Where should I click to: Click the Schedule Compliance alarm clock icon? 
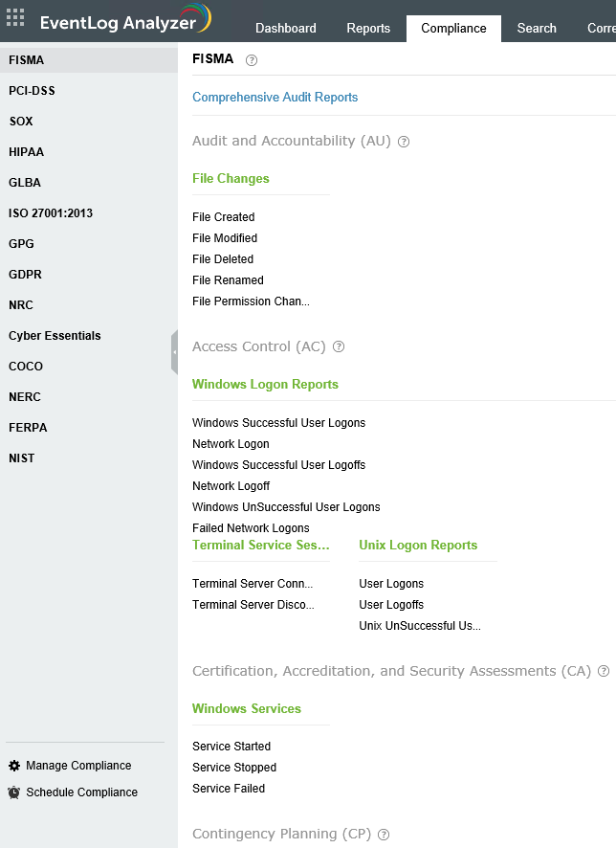14,792
